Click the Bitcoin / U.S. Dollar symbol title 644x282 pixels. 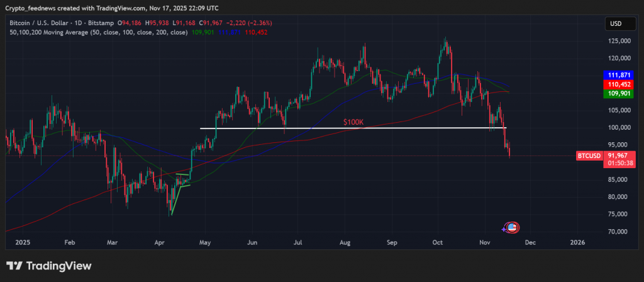coord(50,23)
